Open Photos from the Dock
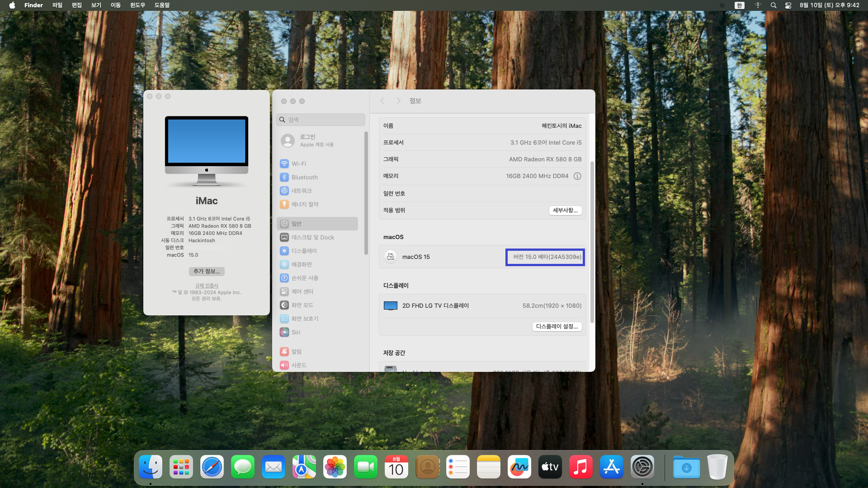 335,467
